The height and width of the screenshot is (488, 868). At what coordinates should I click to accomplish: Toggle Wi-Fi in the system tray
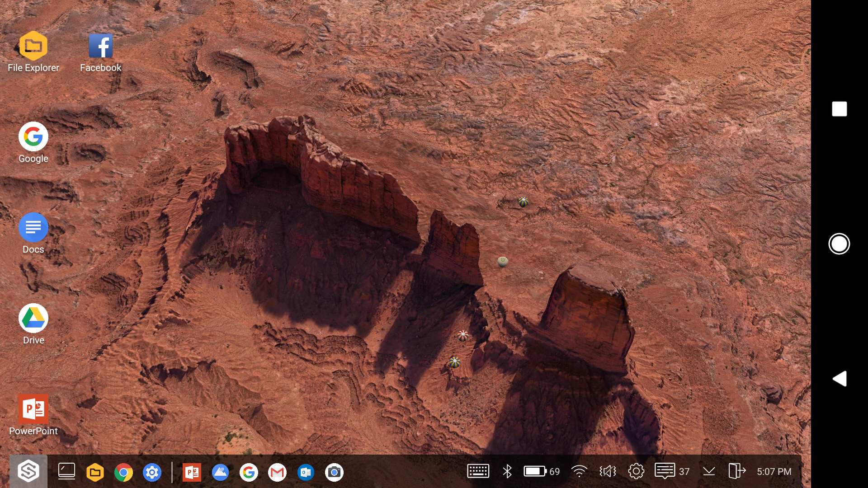[x=580, y=471]
